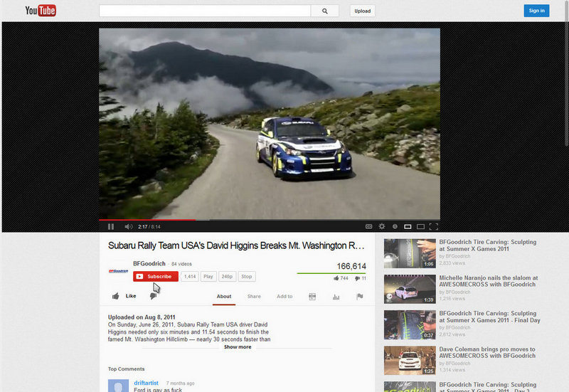This screenshot has height=392, width=569.
Task: Click the 84 videos link
Action: (x=181, y=264)
